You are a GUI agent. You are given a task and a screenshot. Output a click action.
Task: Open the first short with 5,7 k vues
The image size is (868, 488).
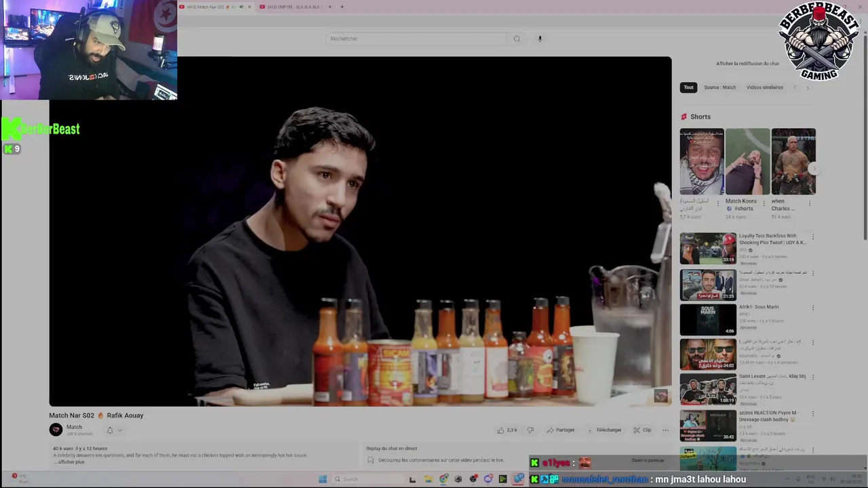pos(702,161)
